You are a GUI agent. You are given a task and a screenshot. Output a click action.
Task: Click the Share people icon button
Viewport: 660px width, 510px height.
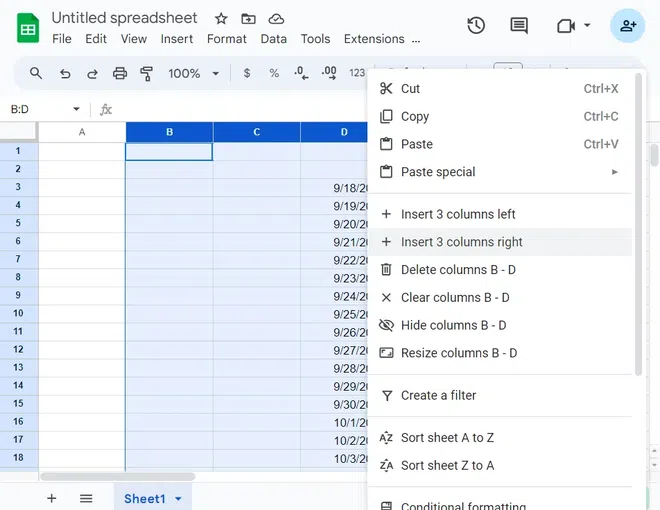click(x=628, y=25)
